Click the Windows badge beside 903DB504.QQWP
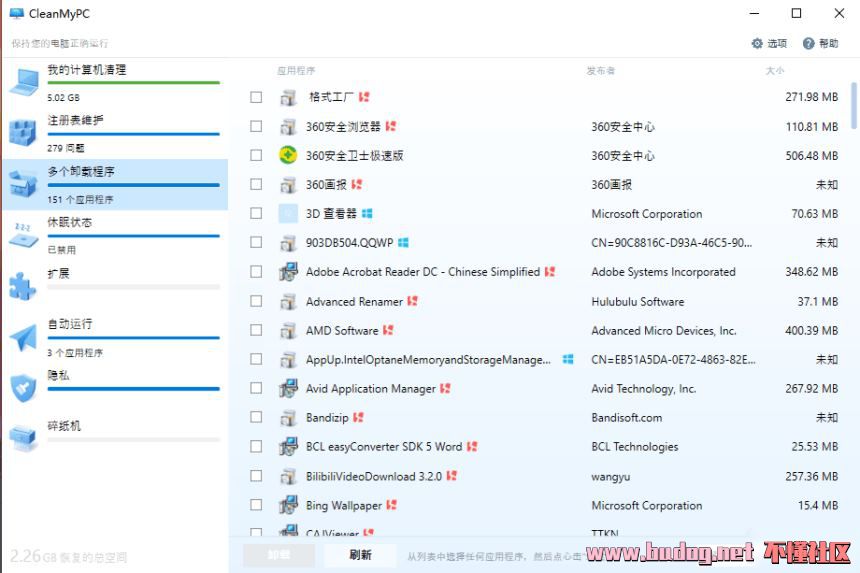 pos(403,242)
